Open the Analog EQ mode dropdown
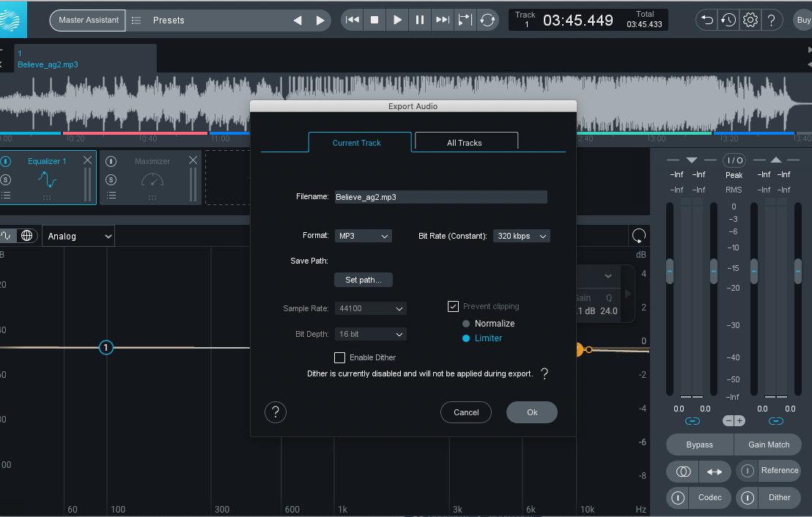Image resolution: width=812 pixels, height=517 pixels. [x=78, y=236]
